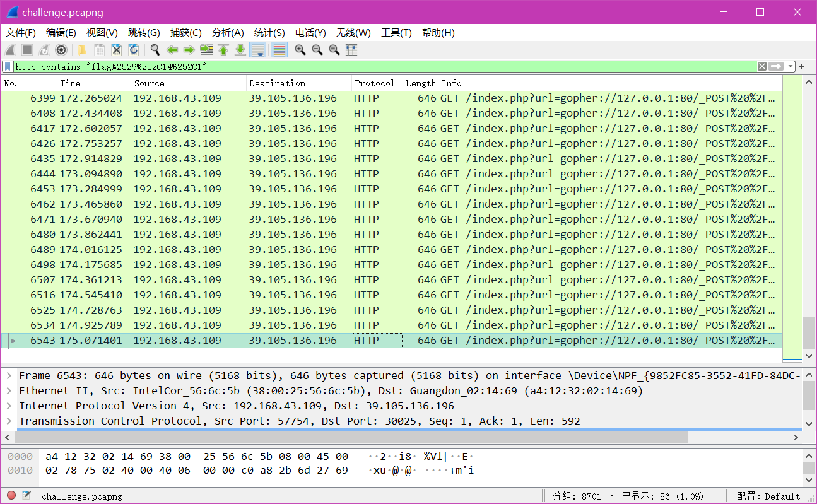Toggle packet list colorization
Viewport: 817px width, 504px height.
click(279, 50)
